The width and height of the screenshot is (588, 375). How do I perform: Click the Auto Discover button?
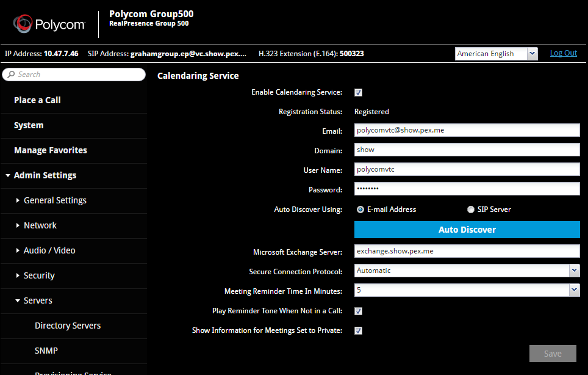click(467, 230)
